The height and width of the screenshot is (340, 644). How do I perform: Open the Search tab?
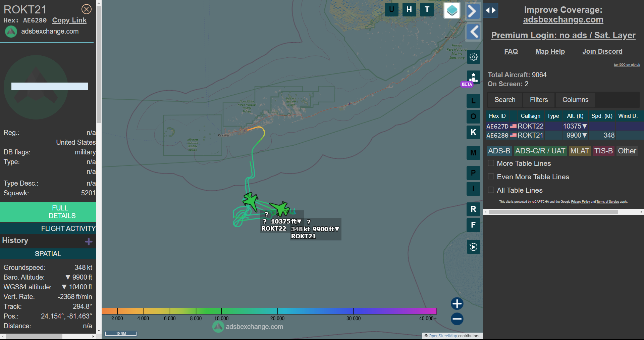[505, 100]
